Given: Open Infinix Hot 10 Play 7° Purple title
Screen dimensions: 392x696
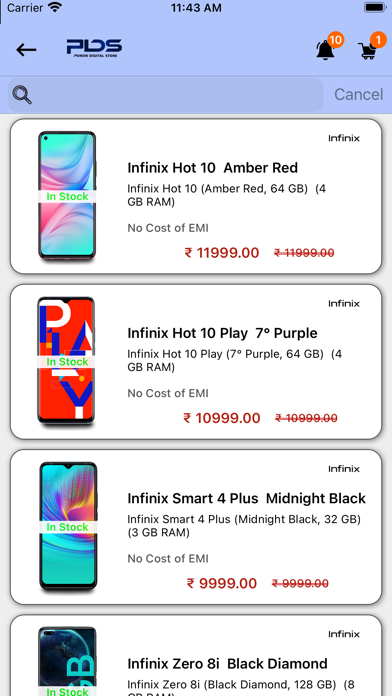Looking at the screenshot, I should click(222, 333).
